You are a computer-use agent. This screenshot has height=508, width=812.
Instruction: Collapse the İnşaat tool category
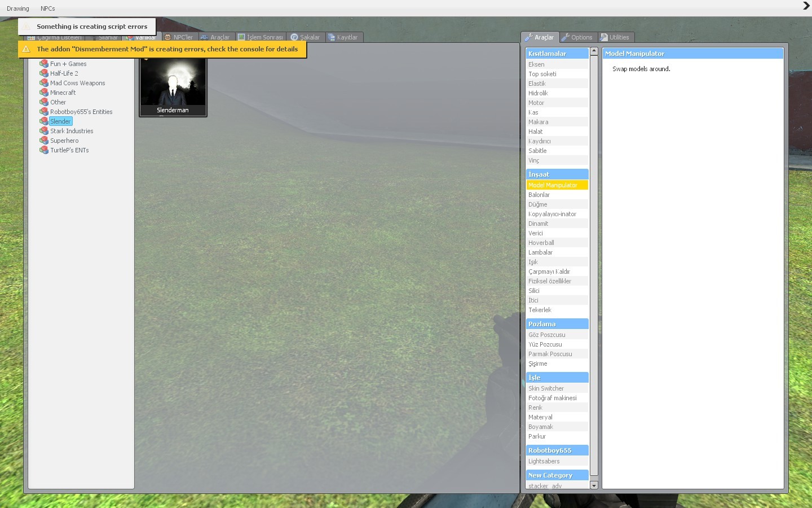click(x=557, y=174)
